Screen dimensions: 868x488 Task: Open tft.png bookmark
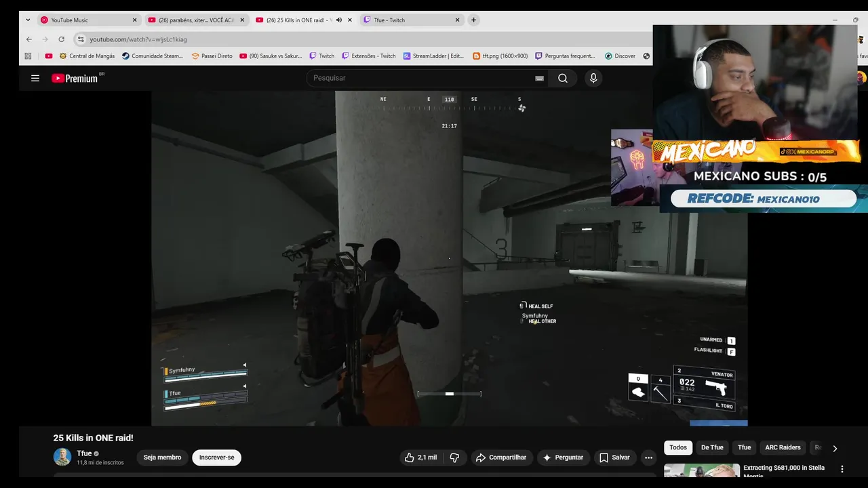point(500,56)
